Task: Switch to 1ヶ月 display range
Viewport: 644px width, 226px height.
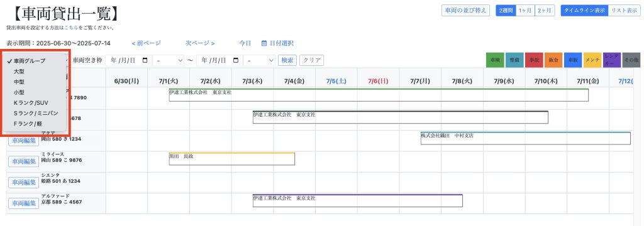Action: (525, 11)
